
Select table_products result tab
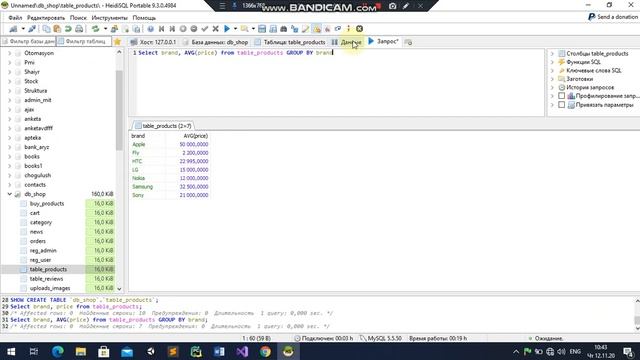pos(163,126)
